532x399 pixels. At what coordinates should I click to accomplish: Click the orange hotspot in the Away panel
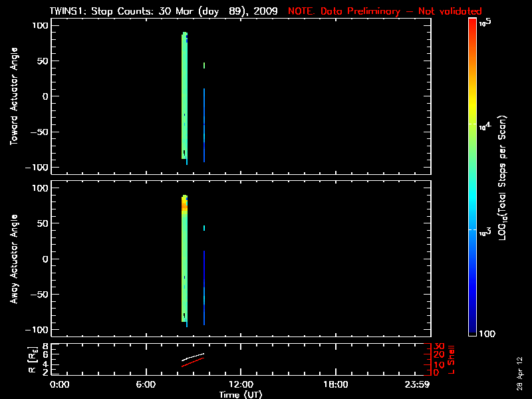tap(184, 206)
